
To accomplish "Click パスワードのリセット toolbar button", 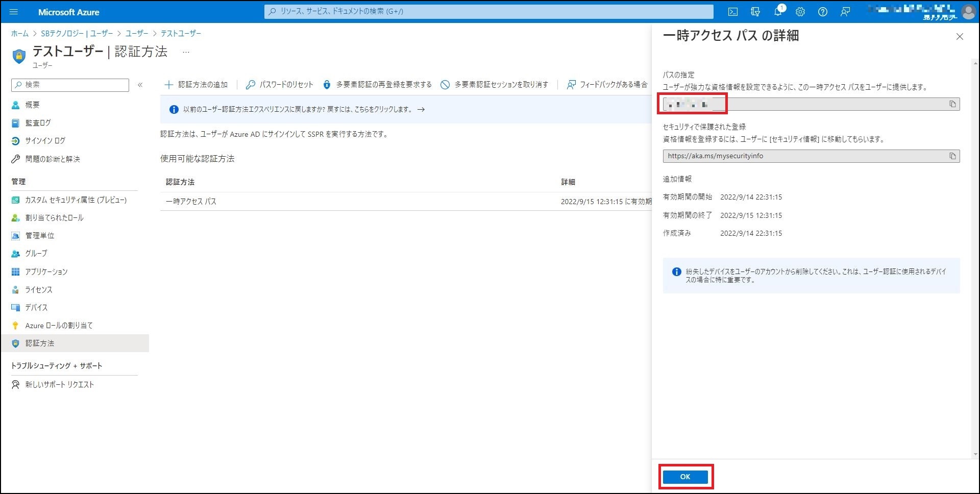I will point(280,85).
